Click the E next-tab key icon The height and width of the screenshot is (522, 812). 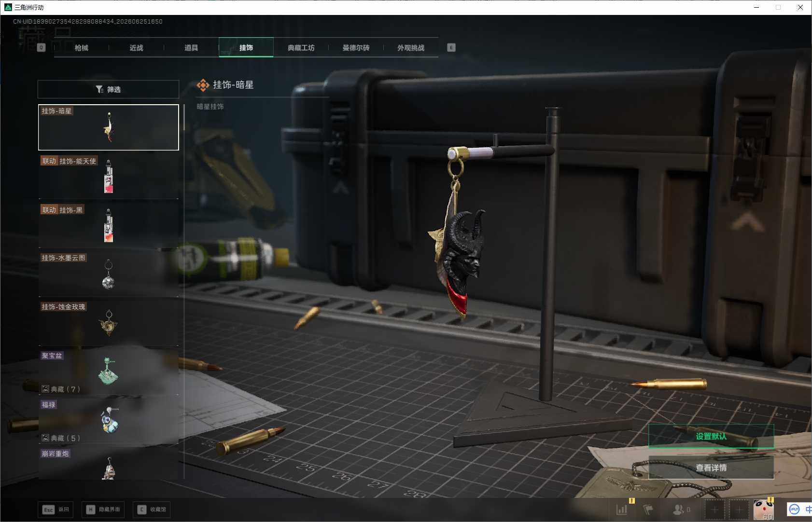[451, 48]
